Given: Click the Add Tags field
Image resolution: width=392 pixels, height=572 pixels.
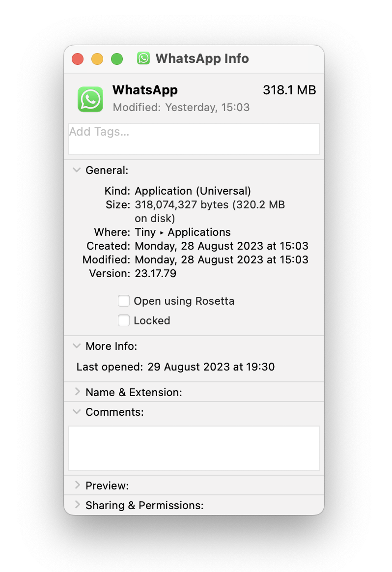Looking at the screenshot, I should click(194, 139).
